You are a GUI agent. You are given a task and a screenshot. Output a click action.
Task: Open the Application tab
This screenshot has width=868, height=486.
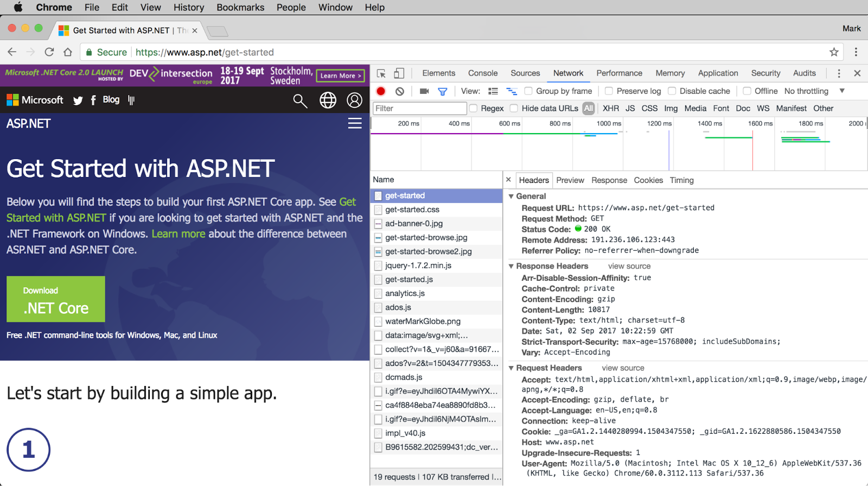coord(718,73)
